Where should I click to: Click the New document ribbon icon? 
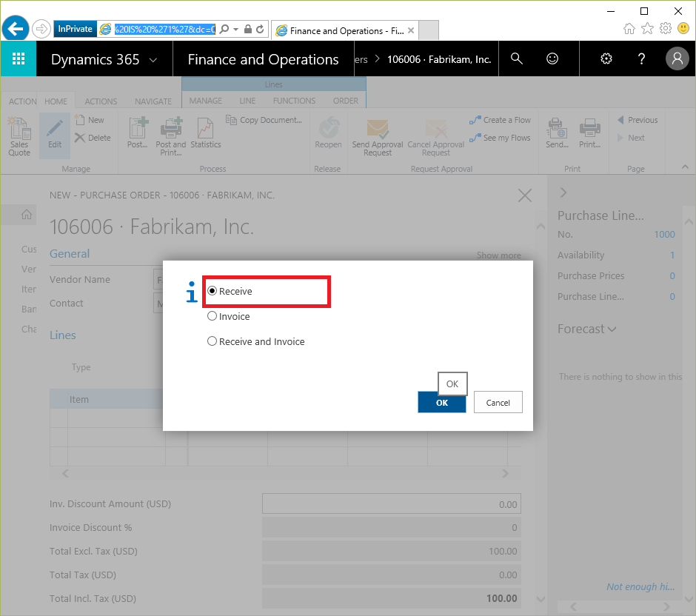coord(90,120)
